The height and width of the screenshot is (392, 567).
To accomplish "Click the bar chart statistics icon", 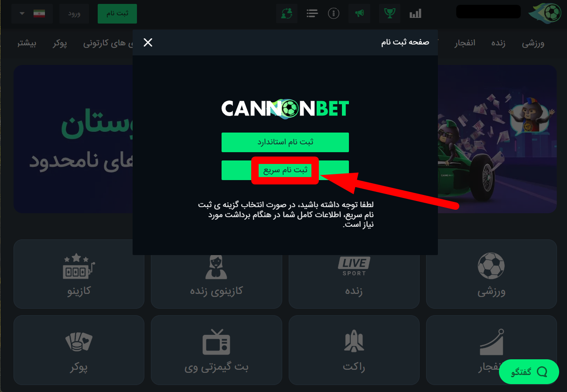I will point(415,14).
